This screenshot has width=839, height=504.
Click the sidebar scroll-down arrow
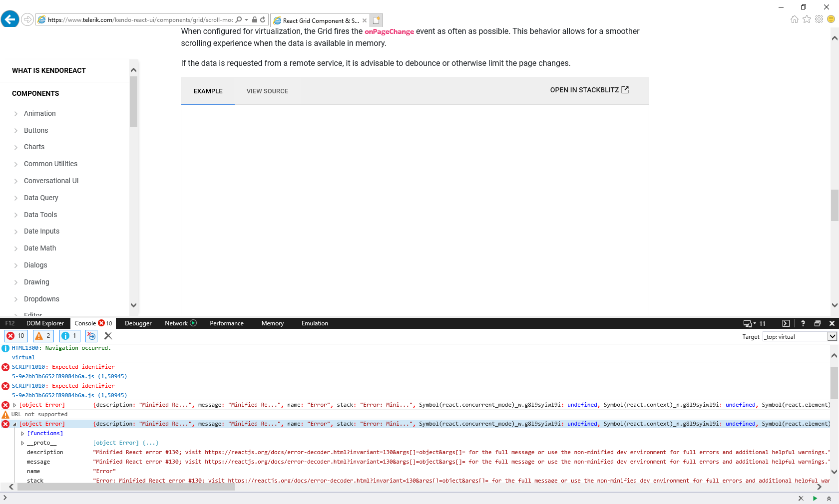pyautogui.click(x=133, y=305)
